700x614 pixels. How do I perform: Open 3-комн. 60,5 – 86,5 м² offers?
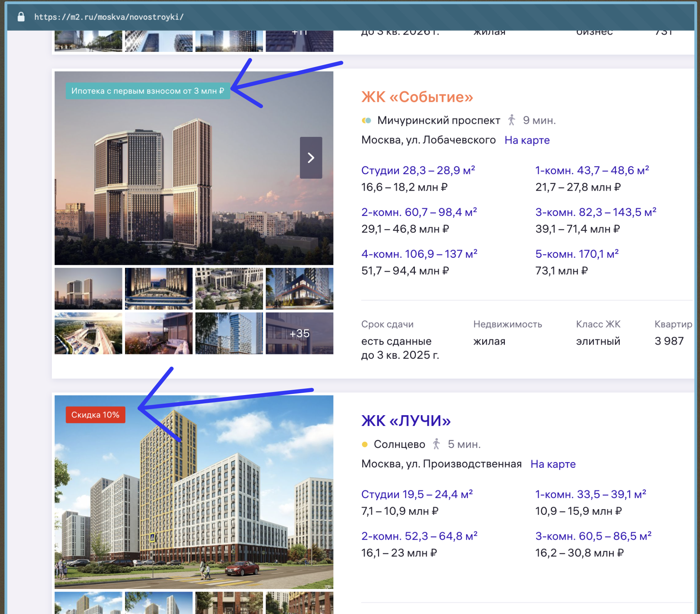pyautogui.click(x=593, y=536)
